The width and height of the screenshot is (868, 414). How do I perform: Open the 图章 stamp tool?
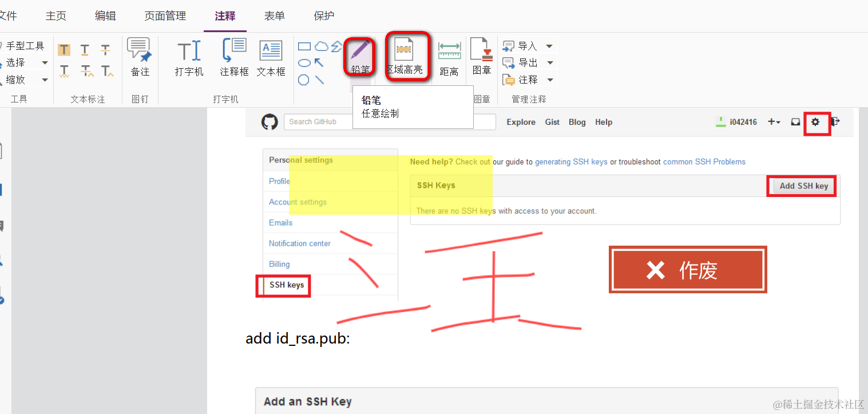(482, 57)
